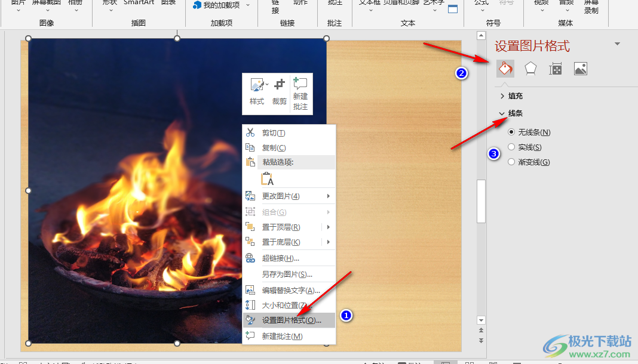
Task: Open the Format Picture pane options arrow
Action: [x=617, y=44]
